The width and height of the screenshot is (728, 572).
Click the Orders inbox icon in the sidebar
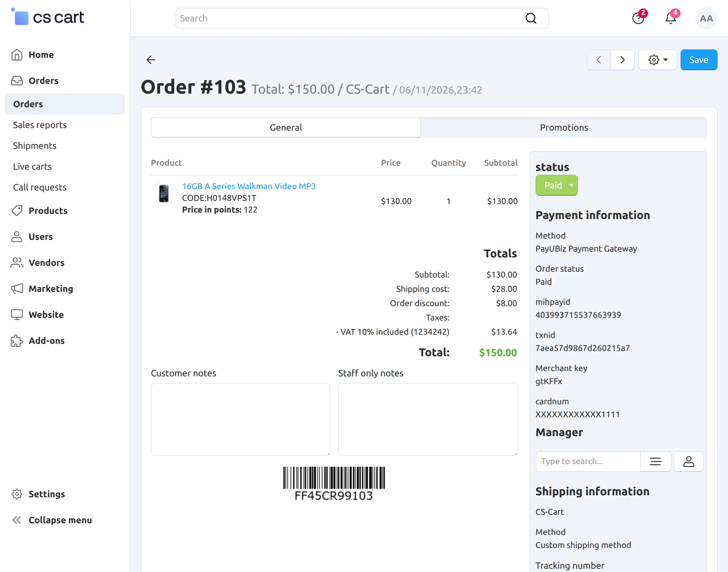click(x=17, y=81)
